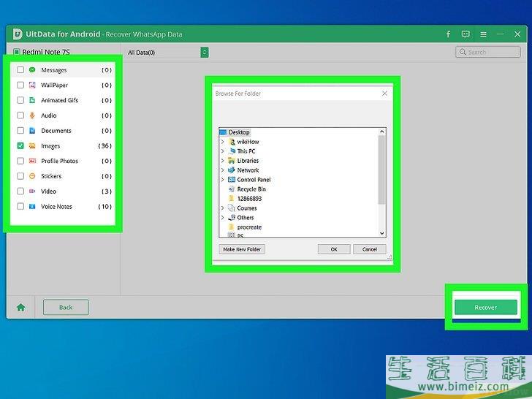Click the home icon at bottom left
The height and width of the screenshot is (399, 532).
point(21,308)
